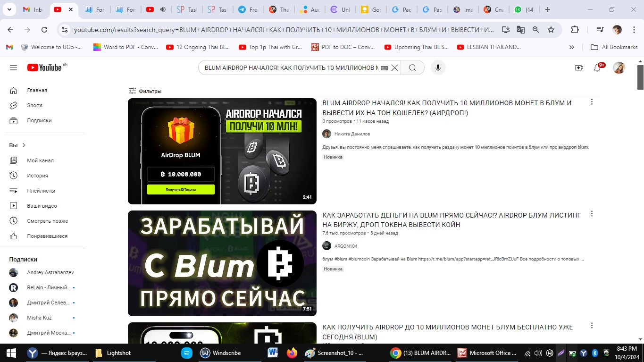Switch to the "Goo" browser tab
Image resolution: width=644 pixels, height=362 pixels.
371,9
